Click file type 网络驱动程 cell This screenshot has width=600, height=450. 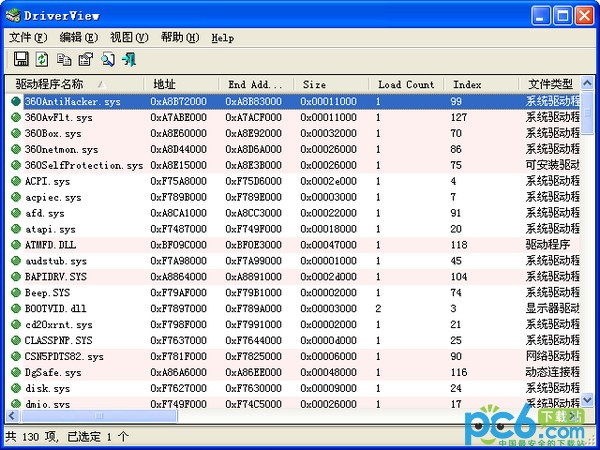point(552,356)
